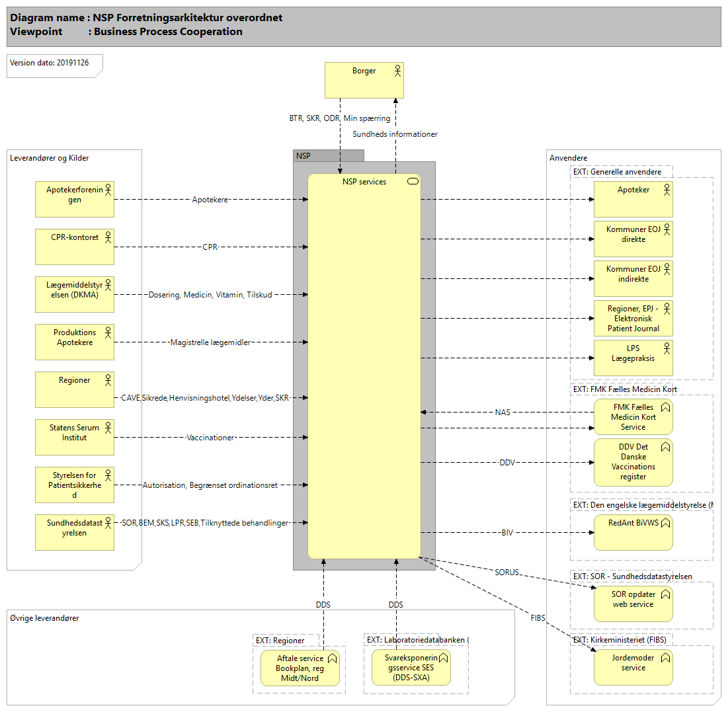The height and width of the screenshot is (712, 728).
Task: Click the Sundheds informationer flow label
Action: (x=395, y=134)
